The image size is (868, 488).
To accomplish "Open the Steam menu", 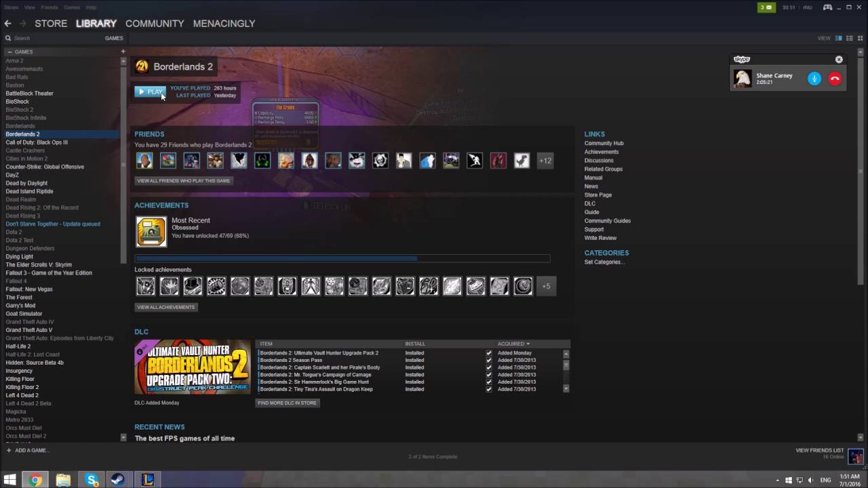I will coord(11,7).
